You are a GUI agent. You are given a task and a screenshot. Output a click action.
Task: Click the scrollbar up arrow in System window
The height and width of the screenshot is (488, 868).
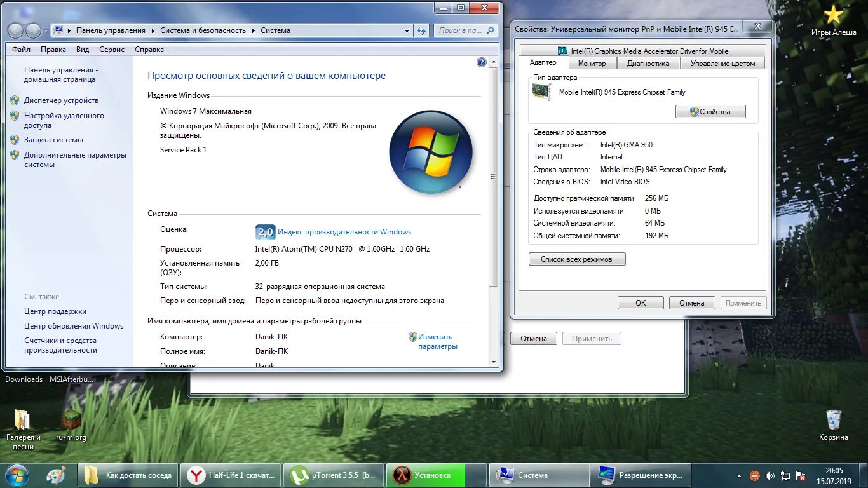pyautogui.click(x=494, y=62)
